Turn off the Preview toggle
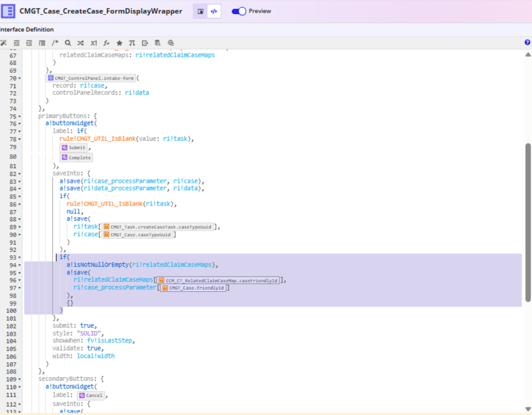The width and height of the screenshot is (532, 415). [239, 11]
